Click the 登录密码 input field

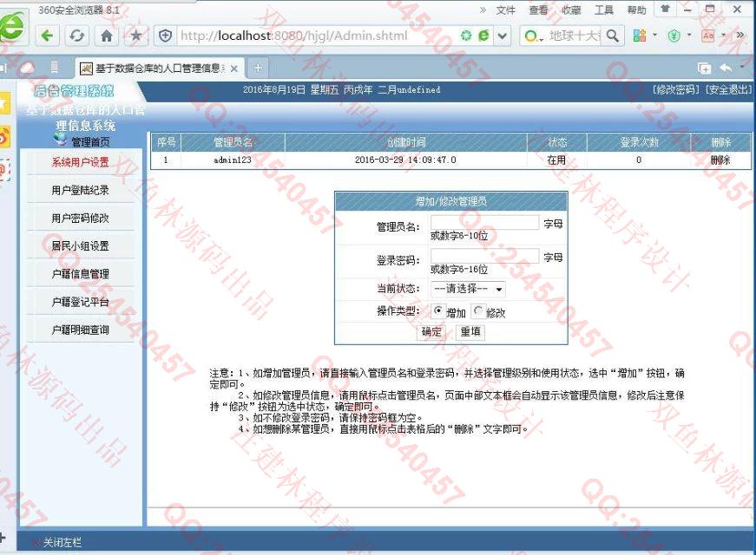[x=484, y=256]
